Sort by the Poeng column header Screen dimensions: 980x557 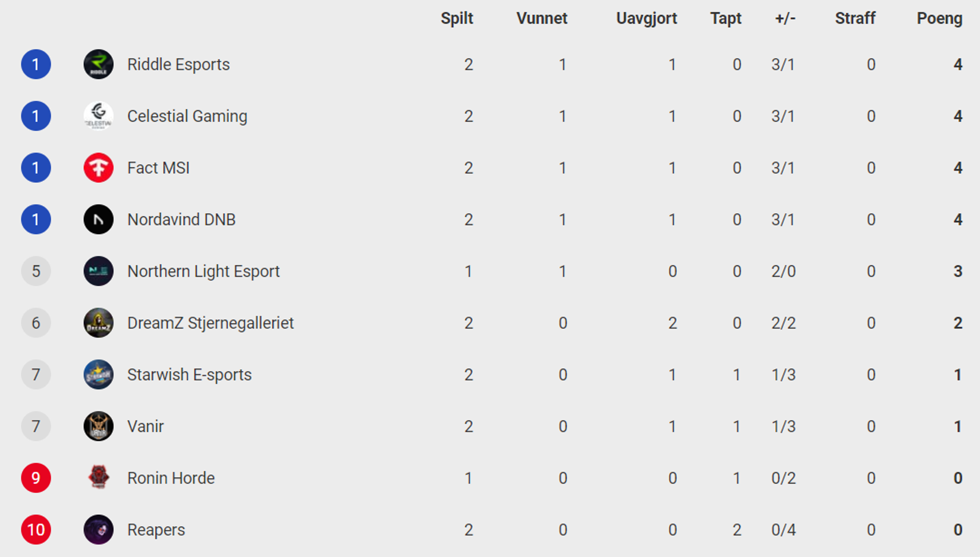tap(939, 19)
